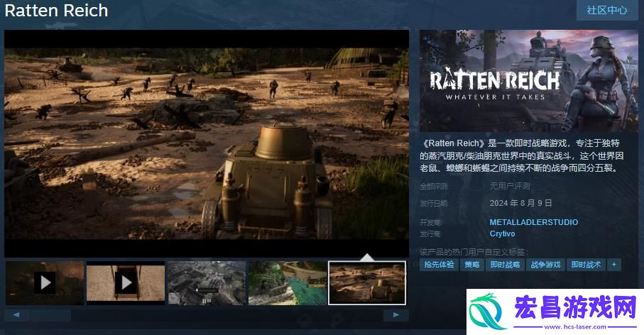The width and height of the screenshot is (644, 335).
Task: Click the release date 2024 年 8 月 9 日
Action: coord(520,203)
